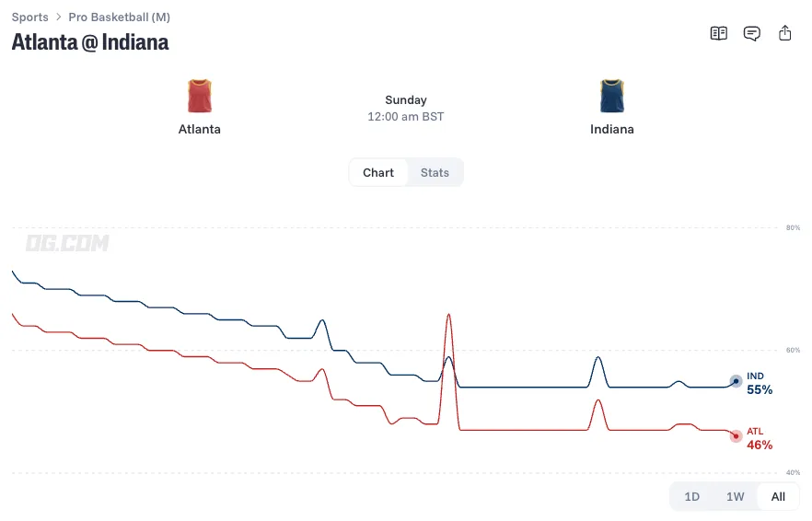The height and width of the screenshot is (521, 812).
Task: Click the Indiana team name
Action: [x=611, y=129]
